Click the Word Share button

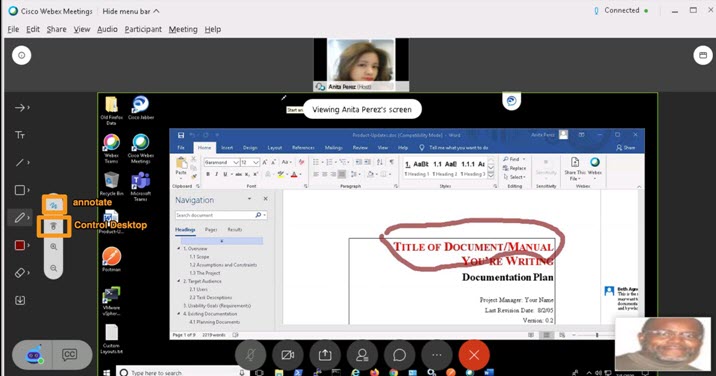[626, 148]
